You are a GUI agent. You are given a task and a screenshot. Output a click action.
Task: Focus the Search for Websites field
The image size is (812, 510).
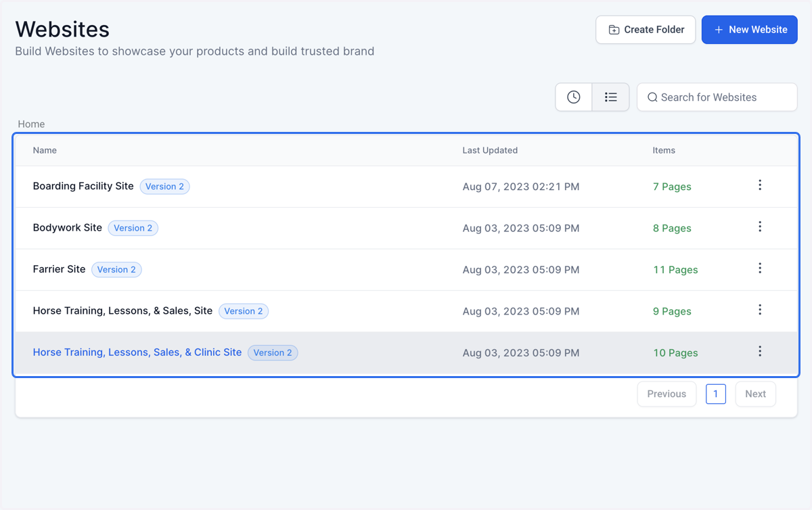tap(717, 97)
